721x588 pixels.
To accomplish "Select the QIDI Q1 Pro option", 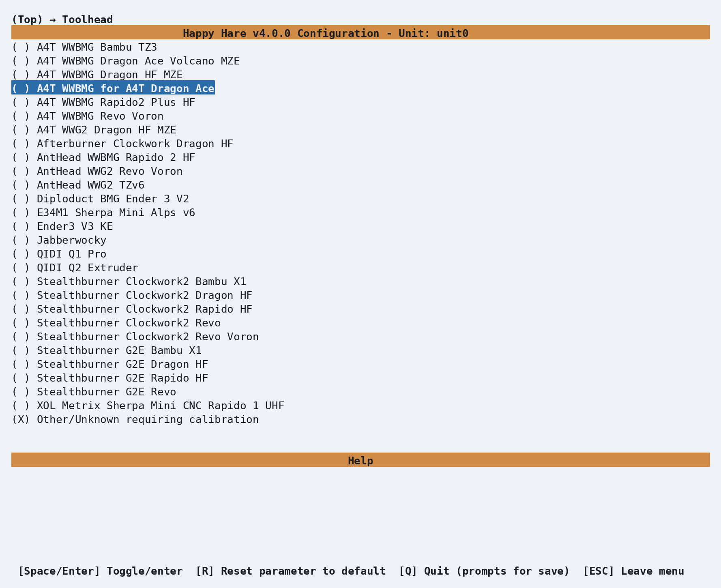I will (x=59, y=254).
